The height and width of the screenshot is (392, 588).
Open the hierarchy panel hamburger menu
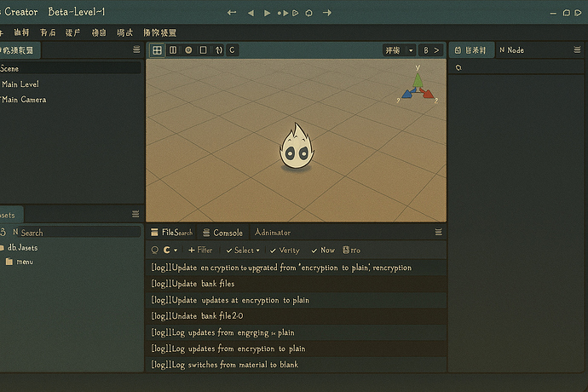coord(136,49)
